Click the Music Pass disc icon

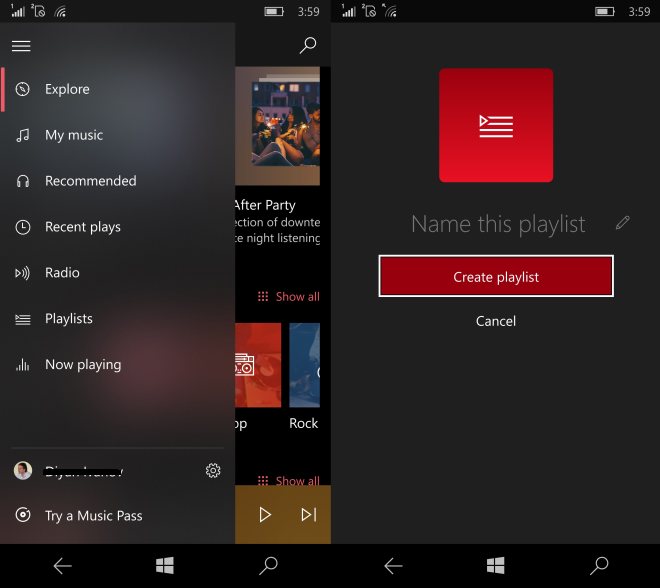[23, 515]
